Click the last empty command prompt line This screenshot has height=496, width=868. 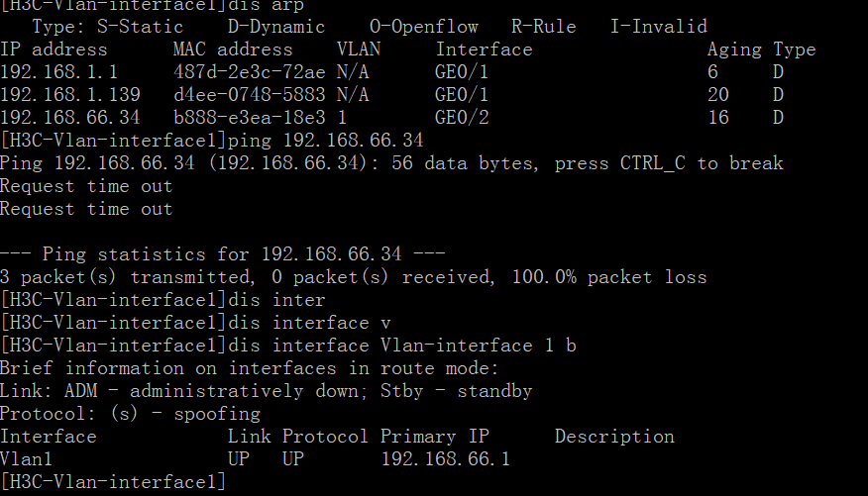tap(113, 483)
